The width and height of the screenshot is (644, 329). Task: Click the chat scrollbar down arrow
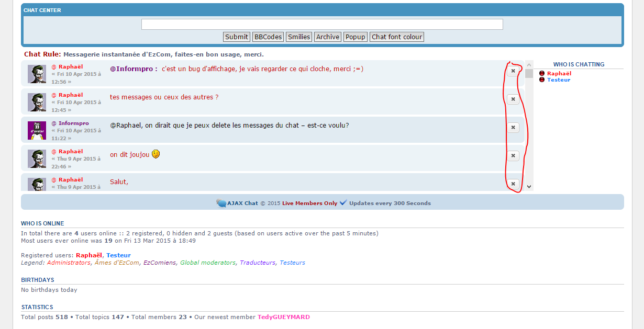530,186
